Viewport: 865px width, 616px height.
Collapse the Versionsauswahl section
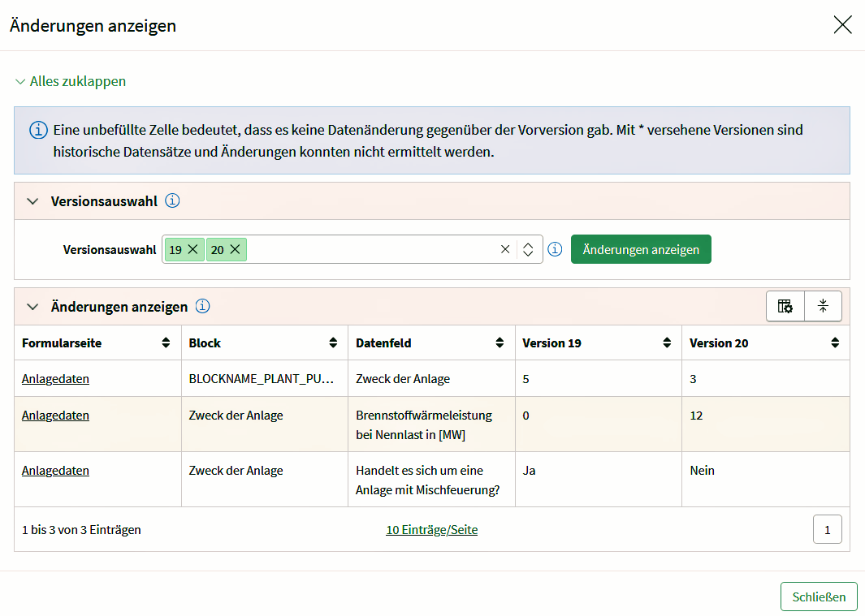32,201
